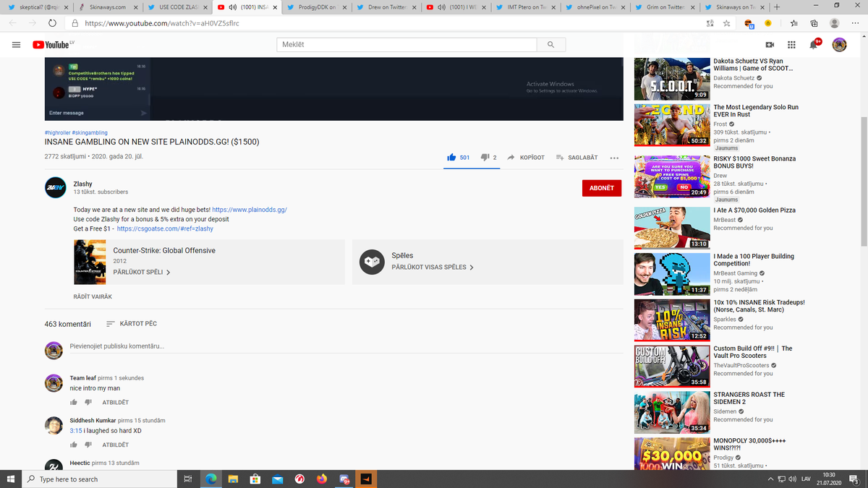Open the browser Favorites list icon
The width and height of the screenshot is (868, 488).
tap(794, 23)
